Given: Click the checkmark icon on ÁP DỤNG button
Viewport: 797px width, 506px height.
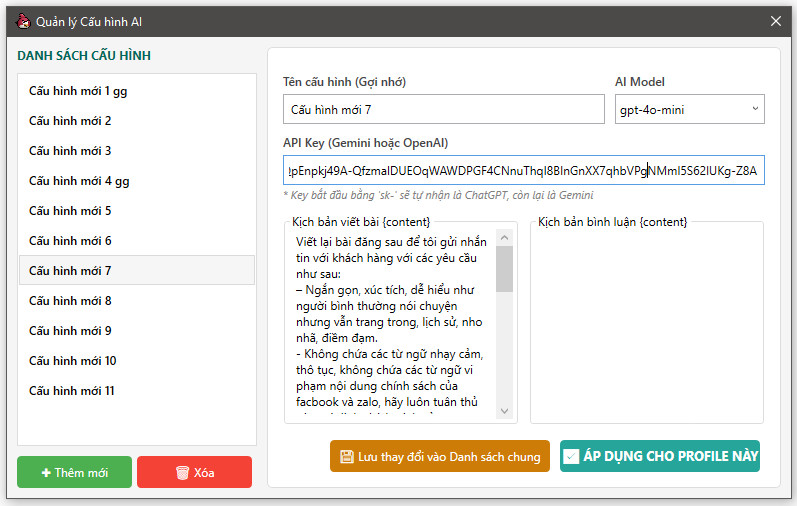Looking at the screenshot, I should point(571,457).
